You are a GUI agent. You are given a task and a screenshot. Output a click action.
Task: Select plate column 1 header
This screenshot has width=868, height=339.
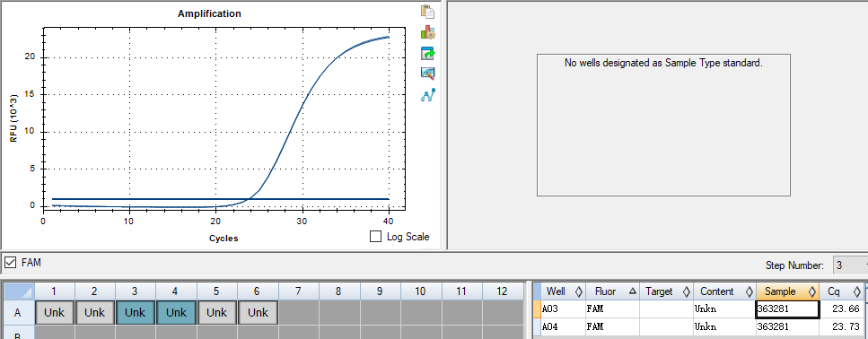tap(54, 291)
